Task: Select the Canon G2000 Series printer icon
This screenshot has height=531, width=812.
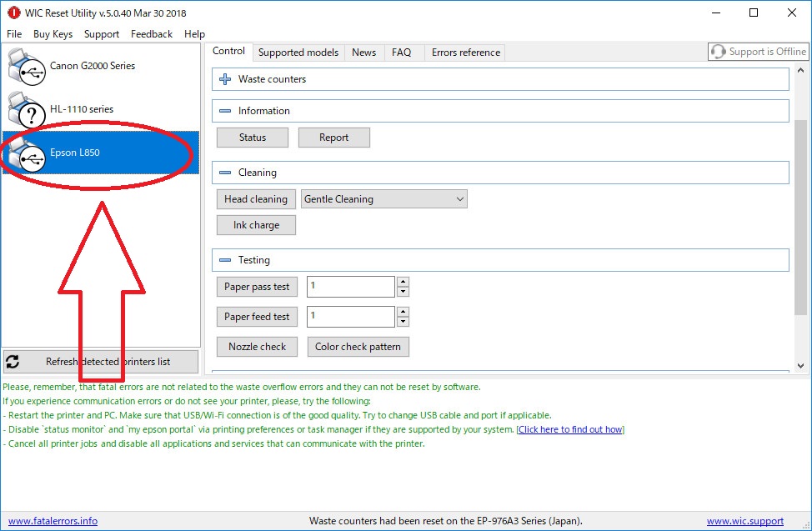Action: click(x=26, y=67)
